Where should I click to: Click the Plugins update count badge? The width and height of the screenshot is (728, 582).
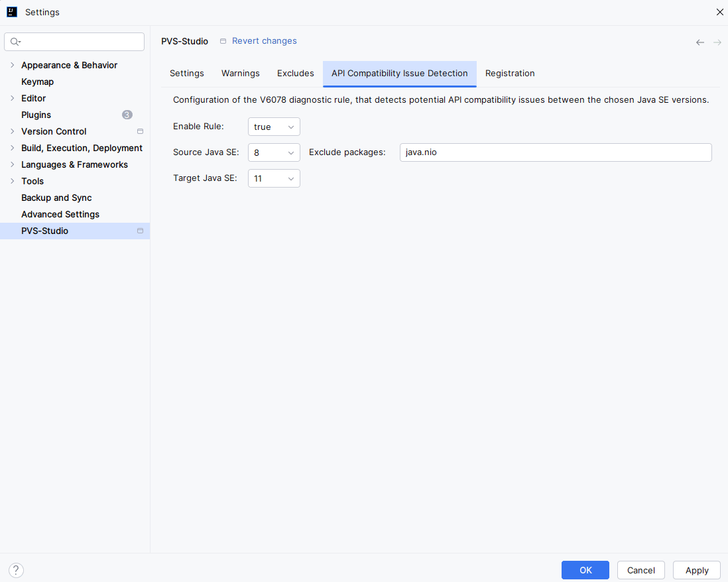tap(127, 115)
